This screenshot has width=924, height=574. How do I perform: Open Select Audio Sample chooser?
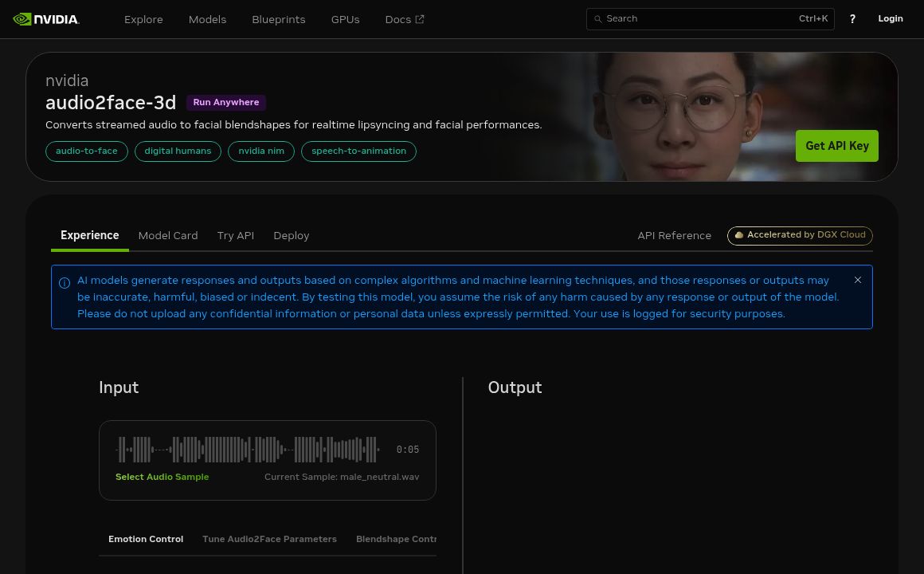[x=162, y=477]
